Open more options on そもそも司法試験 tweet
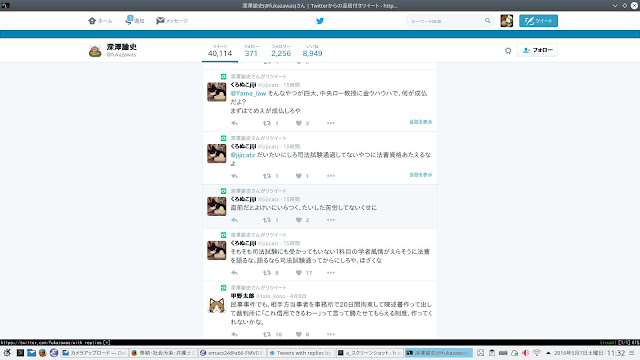 pyautogui.click(x=331, y=273)
